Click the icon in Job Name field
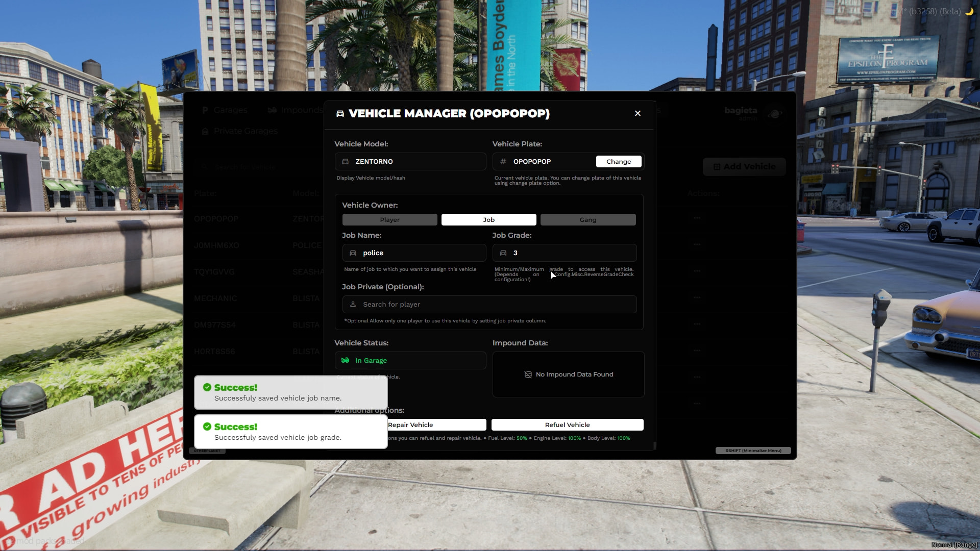 pyautogui.click(x=353, y=253)
